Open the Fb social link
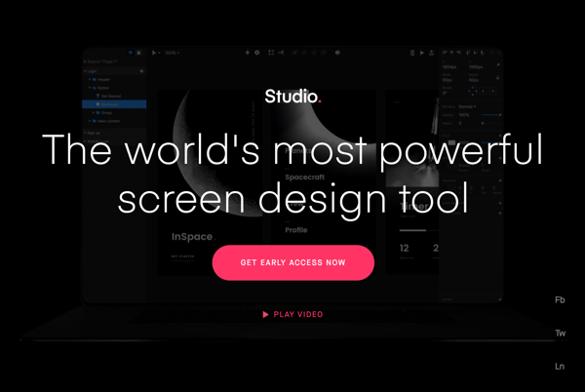The image size is (585, 392). tap(560, 300)
